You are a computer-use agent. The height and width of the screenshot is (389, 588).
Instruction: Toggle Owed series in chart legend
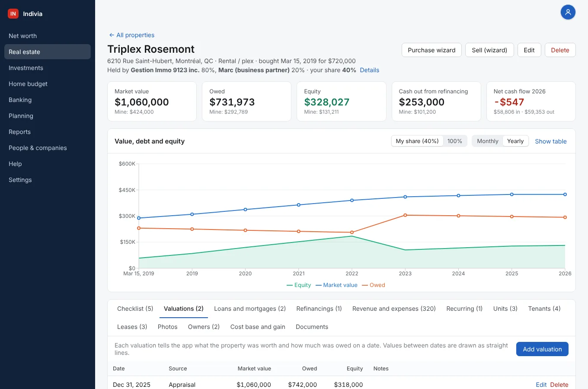(x=374, y=285)
